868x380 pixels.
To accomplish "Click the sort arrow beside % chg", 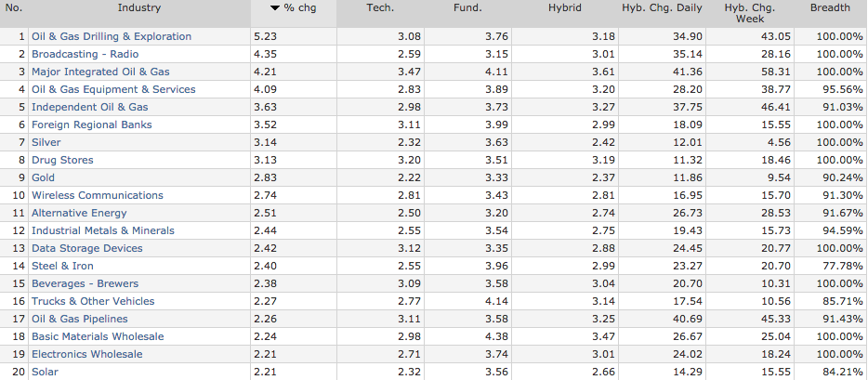I will (275, 8).
